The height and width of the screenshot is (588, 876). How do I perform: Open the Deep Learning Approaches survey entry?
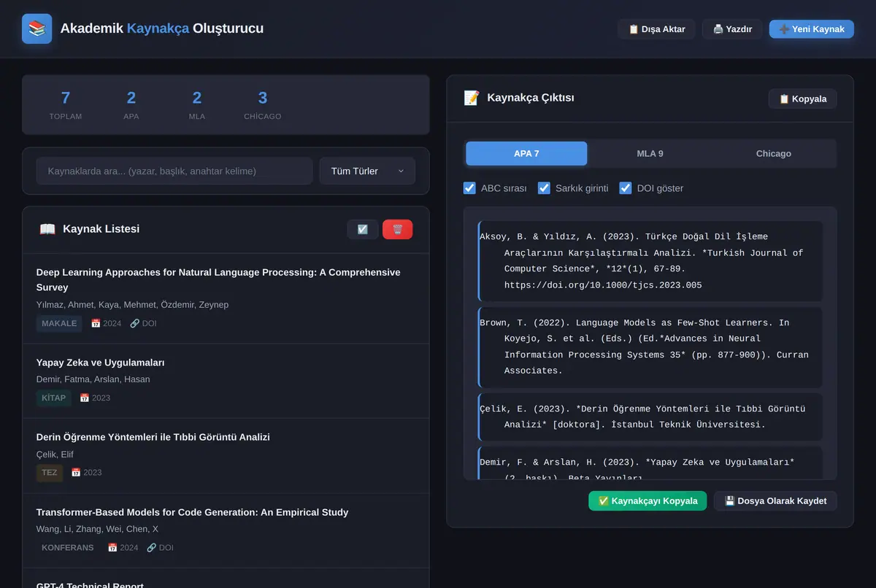point(226,298)
